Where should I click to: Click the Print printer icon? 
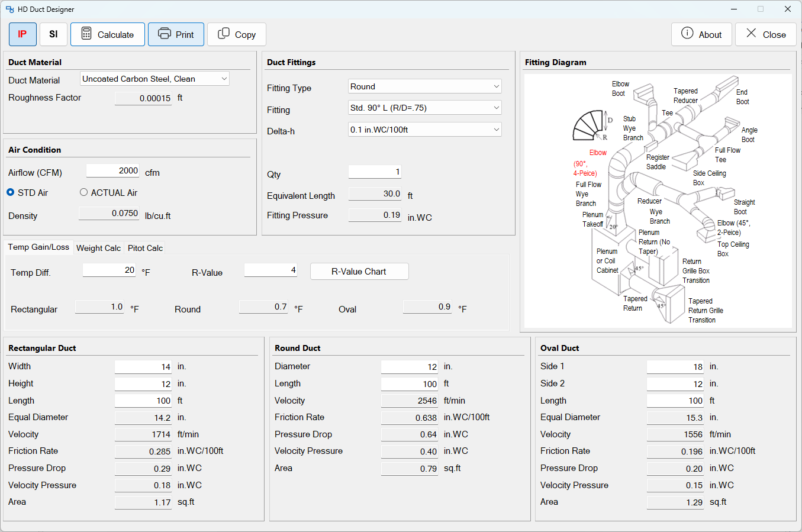coord(164,34)
